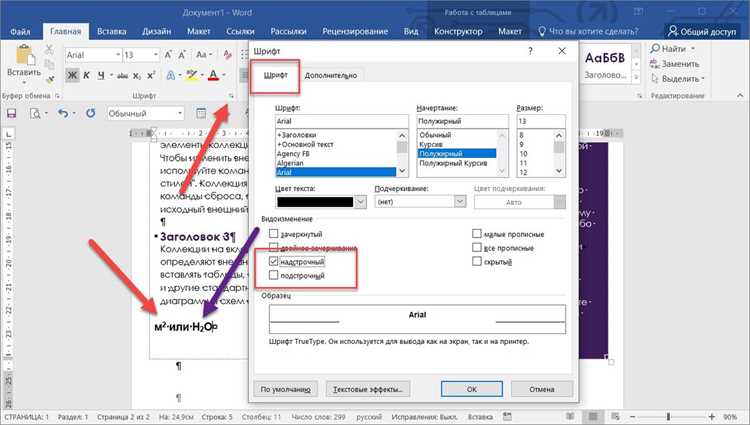750x425 pixels.
Task: Open the black Цвет текста color swatch
Action: (x=321, y=202)
